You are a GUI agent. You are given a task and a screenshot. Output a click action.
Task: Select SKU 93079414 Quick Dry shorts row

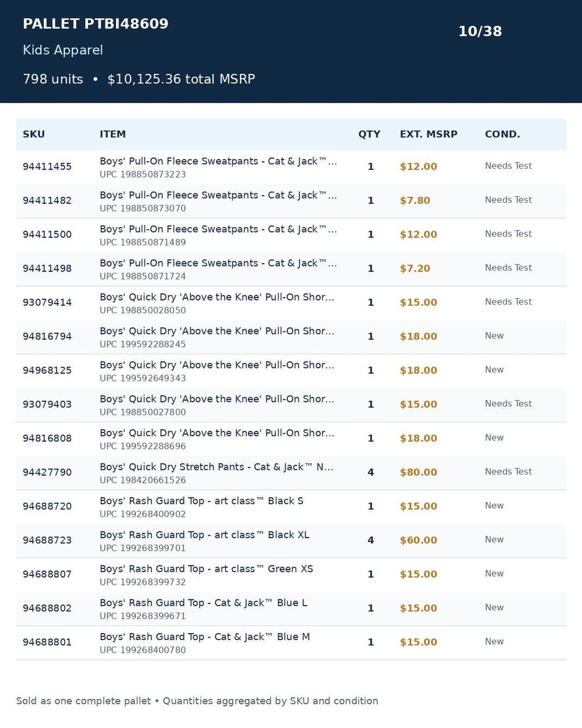pyautogui.click(x=291, y=303)
